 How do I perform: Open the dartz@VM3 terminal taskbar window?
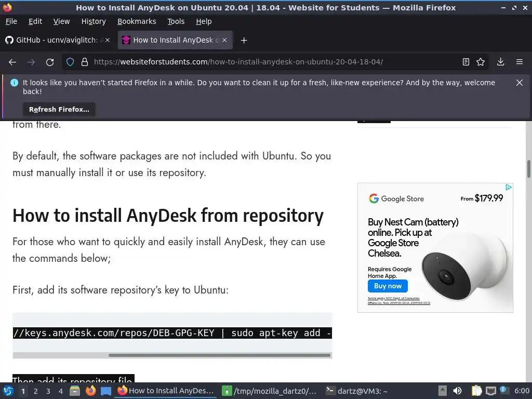[x=356, y=391]
